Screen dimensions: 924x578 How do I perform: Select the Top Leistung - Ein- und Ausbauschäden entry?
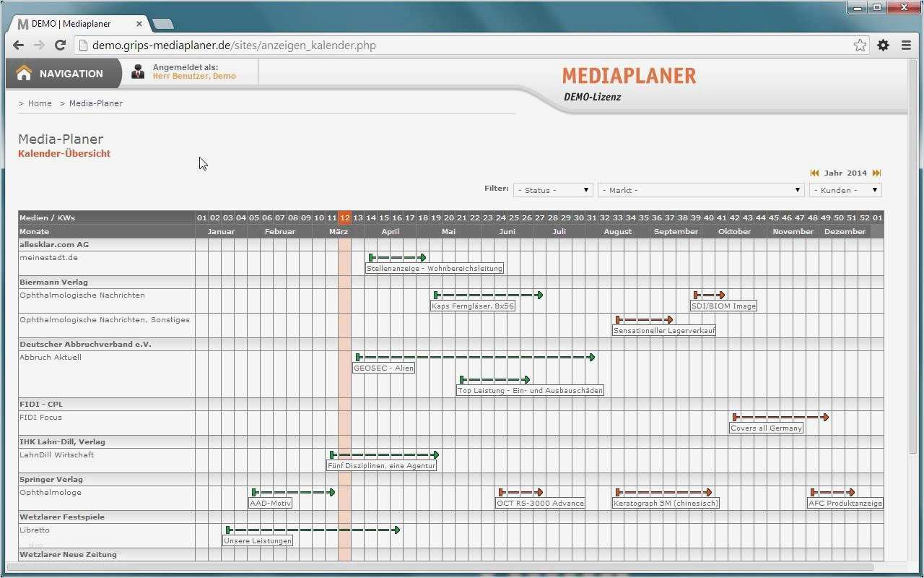[530, 390]
